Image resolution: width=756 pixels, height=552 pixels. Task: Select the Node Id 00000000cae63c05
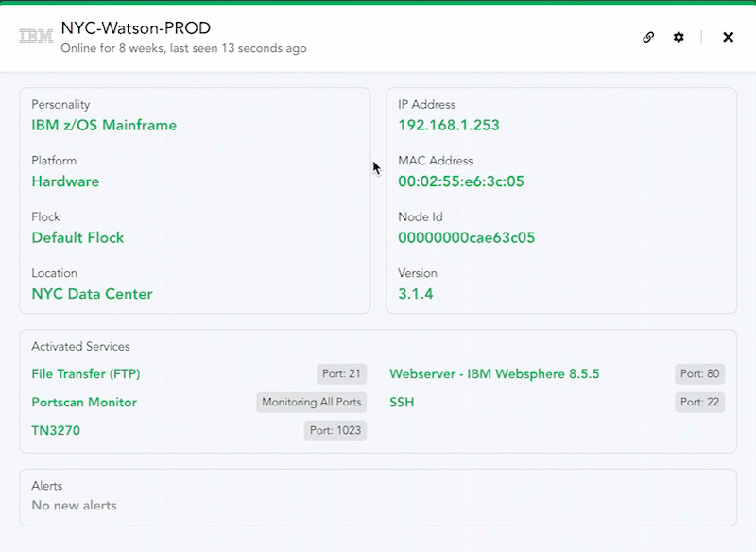(466, 237)
